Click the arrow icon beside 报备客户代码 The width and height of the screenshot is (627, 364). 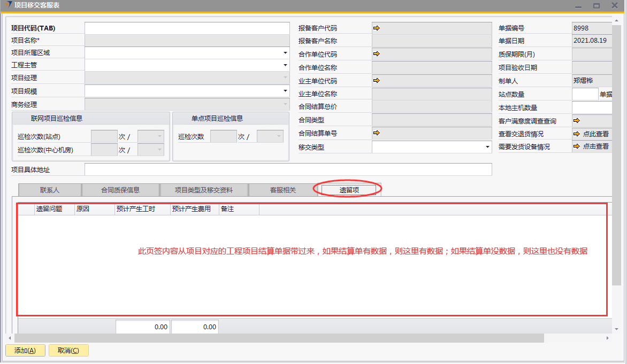377,27
